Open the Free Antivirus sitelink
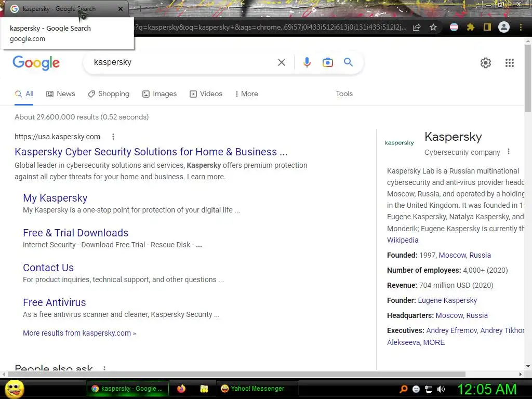The image size is (532, 399). click(x=54, y=302)
